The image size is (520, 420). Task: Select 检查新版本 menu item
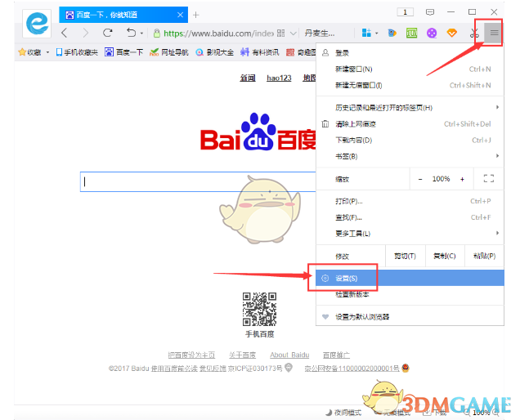pyautogui.click(x=410, y=294)
